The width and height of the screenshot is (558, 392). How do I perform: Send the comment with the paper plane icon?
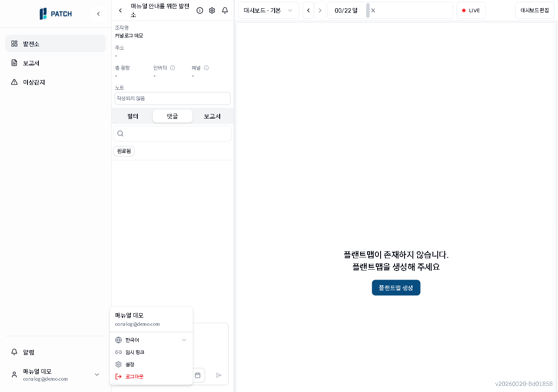219,375
